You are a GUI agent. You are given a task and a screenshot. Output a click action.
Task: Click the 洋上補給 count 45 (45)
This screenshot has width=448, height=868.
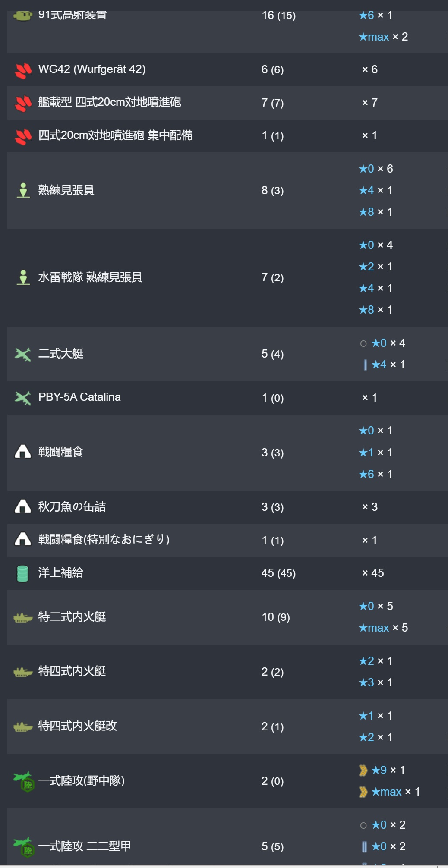click(x=278, y=573)
